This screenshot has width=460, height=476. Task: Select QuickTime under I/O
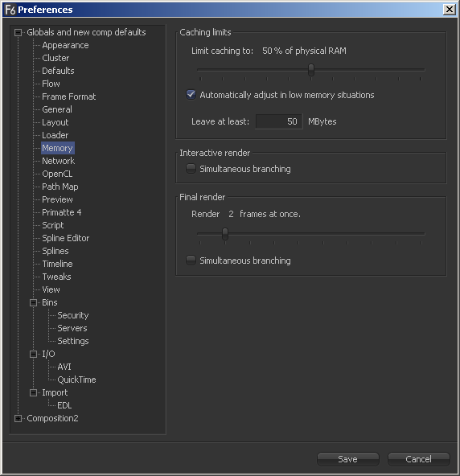coord(76,380)
